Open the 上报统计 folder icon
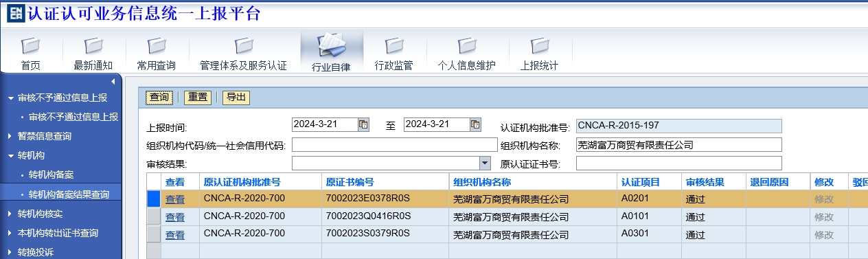The image size is (868, 259). coord(540,46)
